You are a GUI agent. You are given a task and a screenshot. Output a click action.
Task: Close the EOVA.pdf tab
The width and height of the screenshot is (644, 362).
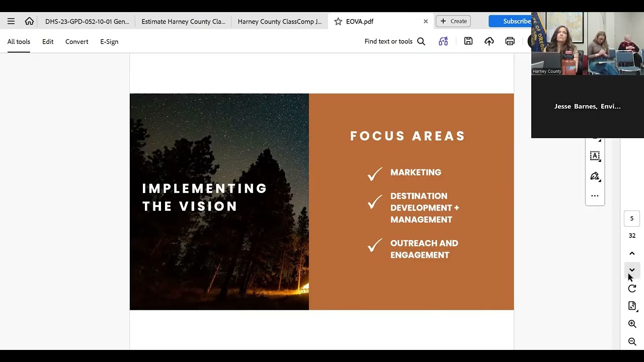426,21
